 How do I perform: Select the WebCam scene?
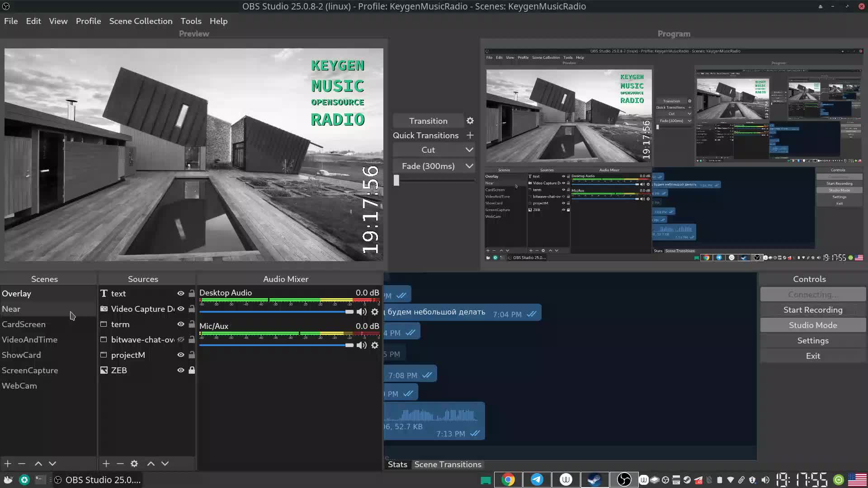pyautogui.click(x=48, y=385)
